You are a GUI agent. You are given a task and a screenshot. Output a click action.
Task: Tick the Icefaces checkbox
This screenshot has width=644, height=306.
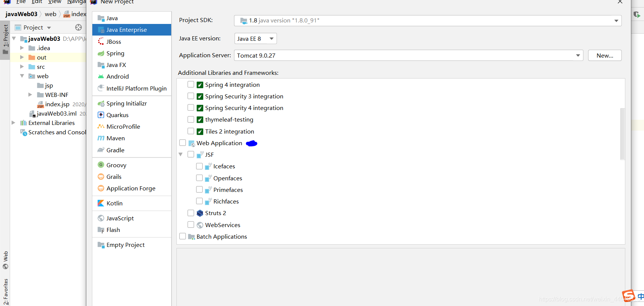(x=199, y=166)
